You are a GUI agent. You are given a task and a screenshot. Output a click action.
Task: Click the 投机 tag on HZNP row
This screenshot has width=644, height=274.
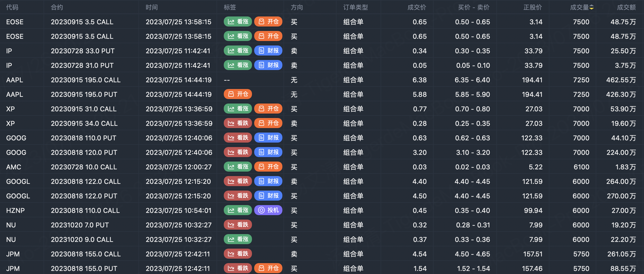tap(268, 210)
